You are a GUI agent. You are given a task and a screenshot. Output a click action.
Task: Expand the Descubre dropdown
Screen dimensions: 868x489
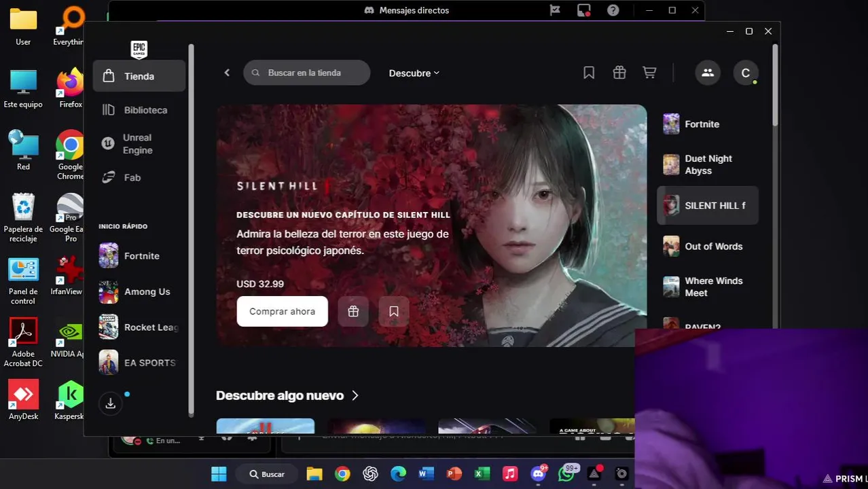coord(414,73)
